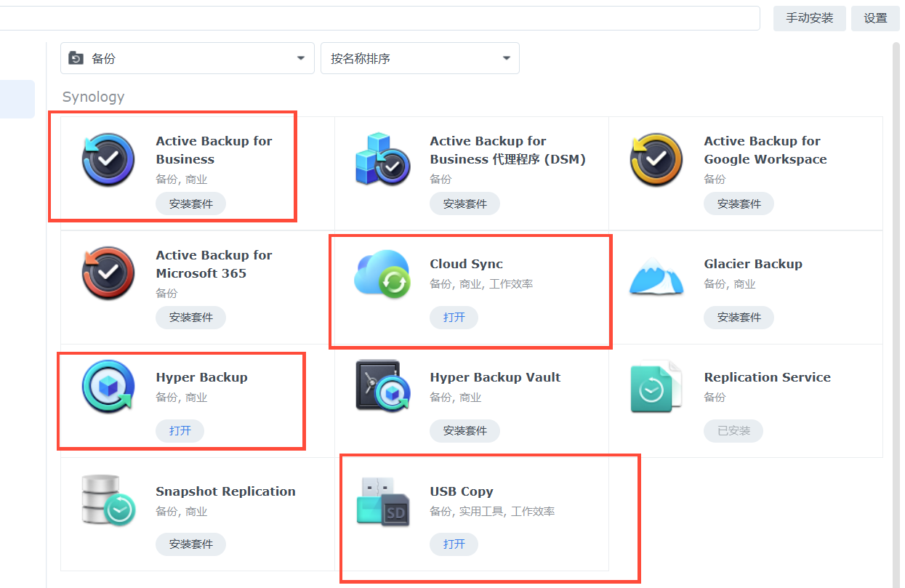Click the Active Backup for Microsoft 365 title
The image size is (905, 588).
[x=214, y=264]
